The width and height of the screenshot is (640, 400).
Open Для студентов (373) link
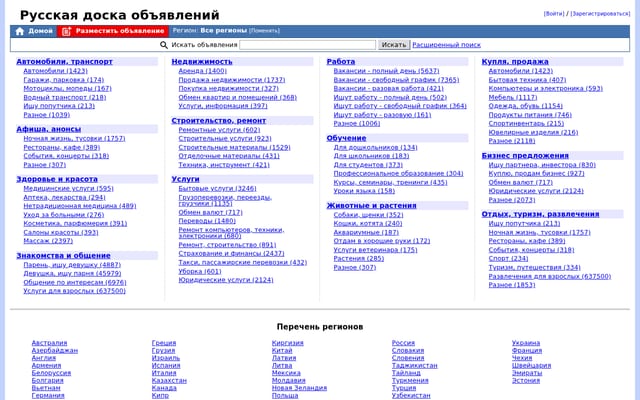368,165
